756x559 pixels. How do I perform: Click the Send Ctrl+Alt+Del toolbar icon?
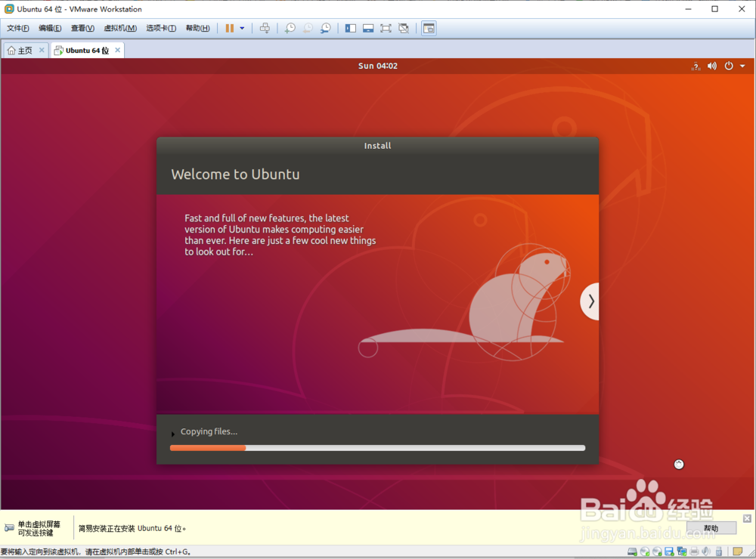point(265,29)
